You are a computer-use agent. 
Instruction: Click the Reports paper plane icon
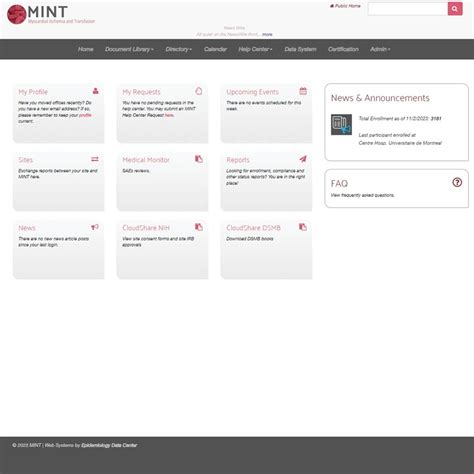pos(303,159)
